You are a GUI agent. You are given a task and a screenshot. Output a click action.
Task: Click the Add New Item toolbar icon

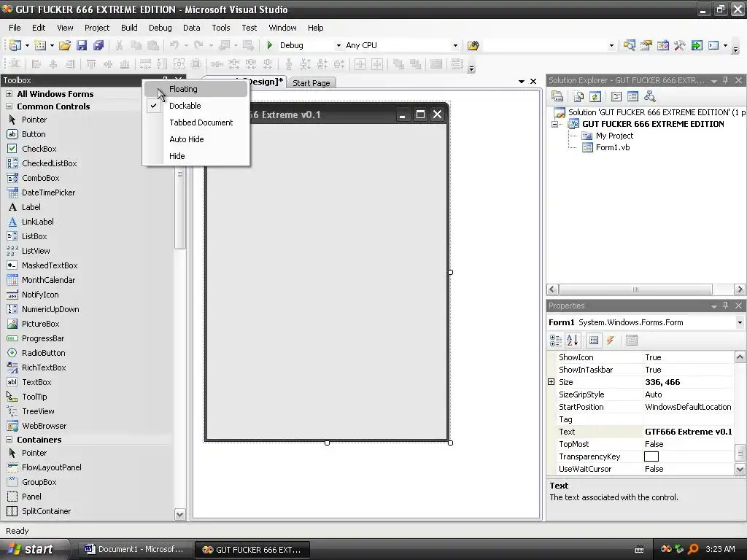(x=41, y=45)
